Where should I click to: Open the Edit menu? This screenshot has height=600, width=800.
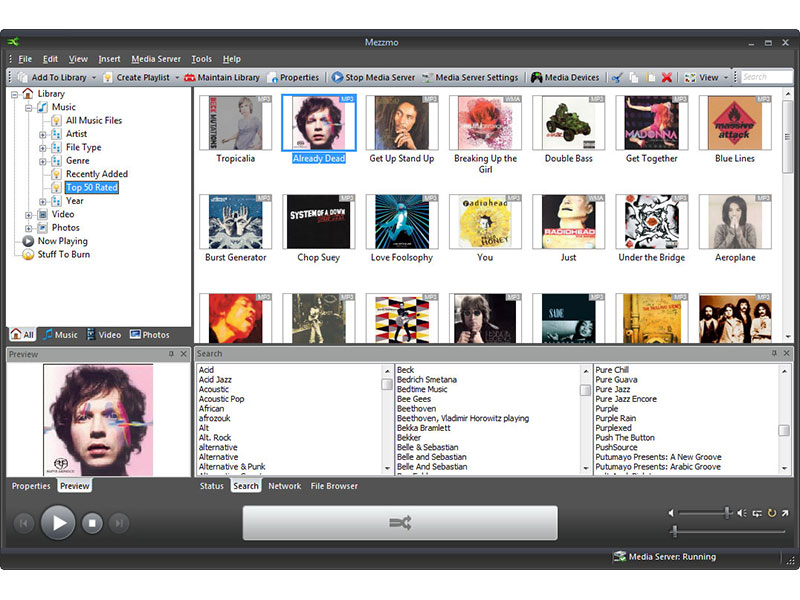[50, 59]
